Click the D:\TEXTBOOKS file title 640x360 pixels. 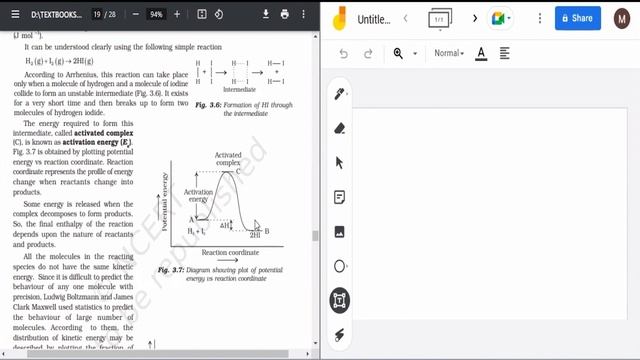[x=56, y=15]
